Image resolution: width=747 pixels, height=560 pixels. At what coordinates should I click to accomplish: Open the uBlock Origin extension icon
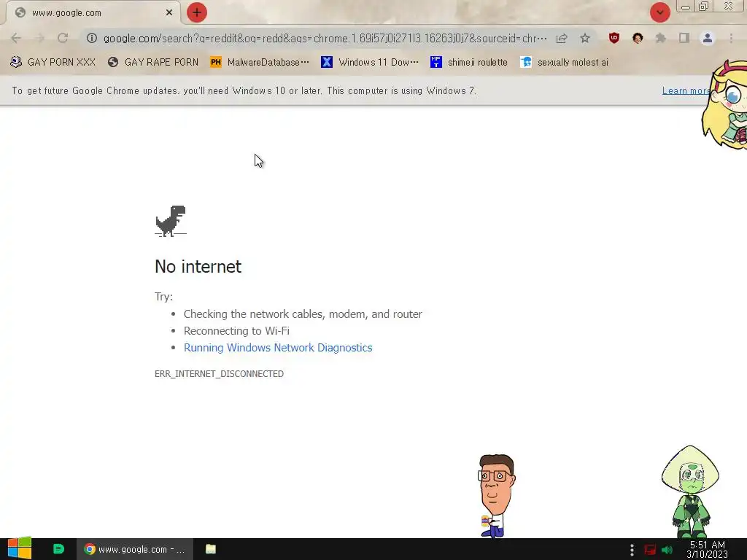[614, 38]
